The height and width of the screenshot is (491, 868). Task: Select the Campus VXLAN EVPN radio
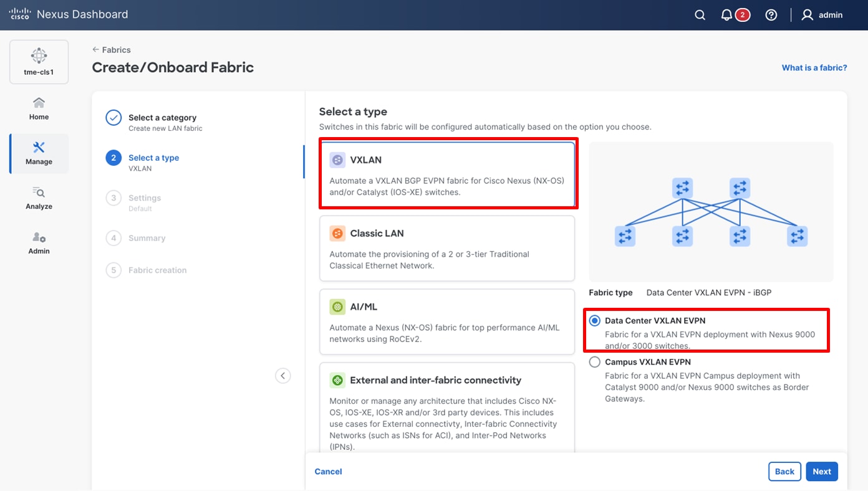595,362
